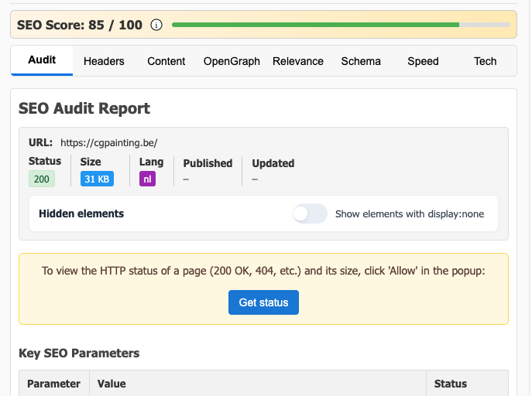Screen dimensions: 532x396
Task: Switch to the Tech tab
Action: [x=486, y=61]
